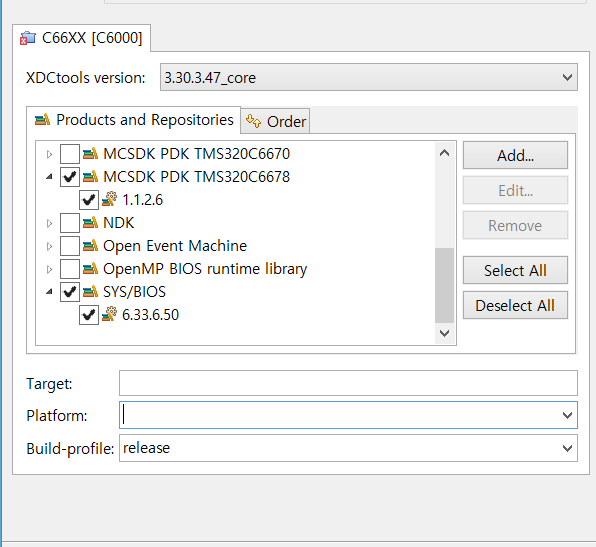Open the XDCtools version dropdown
596x547 pixels.
(567, 78)
